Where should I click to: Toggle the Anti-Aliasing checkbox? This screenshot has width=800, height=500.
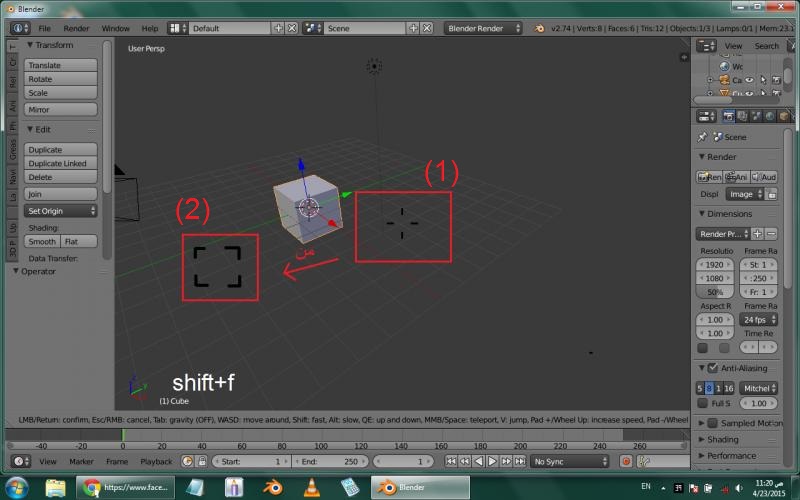click(713, 368)
